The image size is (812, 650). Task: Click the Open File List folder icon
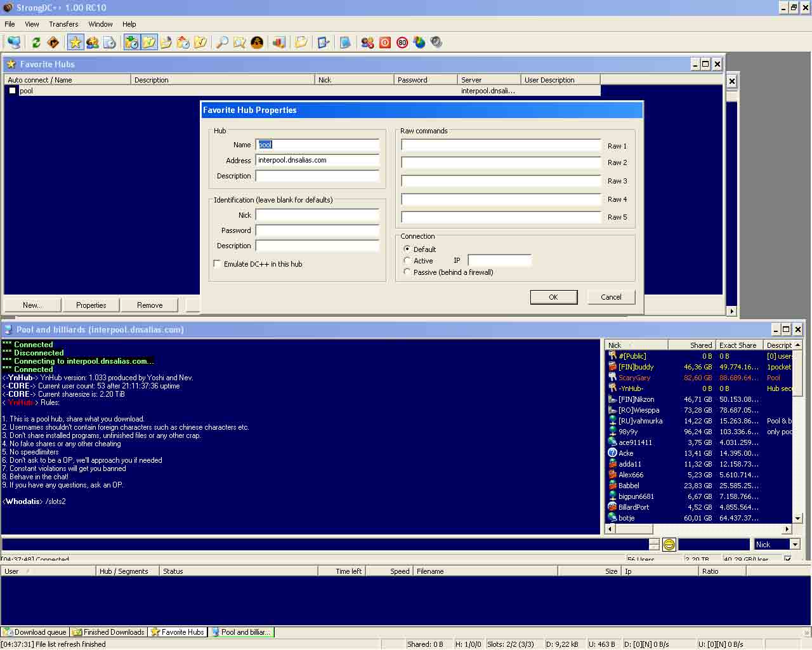[301, 43]
